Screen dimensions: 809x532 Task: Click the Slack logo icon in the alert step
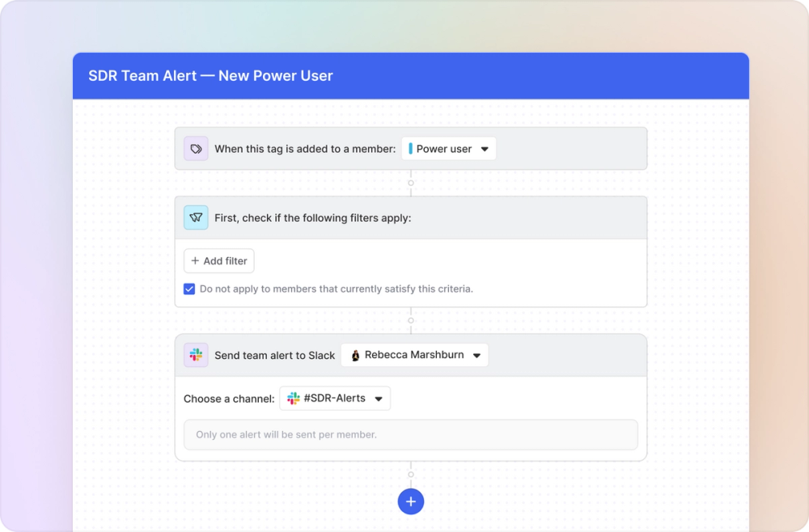coord(196,355)
